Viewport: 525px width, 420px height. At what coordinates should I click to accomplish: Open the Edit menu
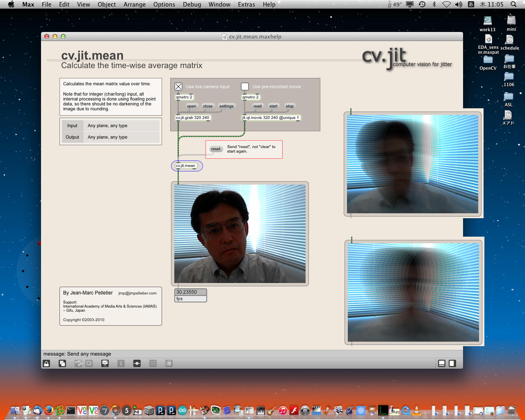[64, 4]
